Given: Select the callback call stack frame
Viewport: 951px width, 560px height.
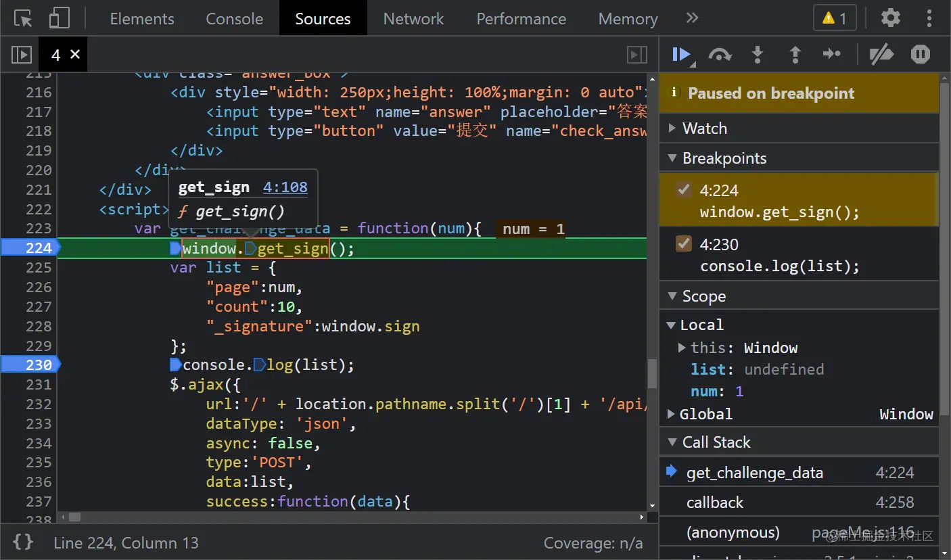Looking at the screenshot, I should click(x=799, y=503).
